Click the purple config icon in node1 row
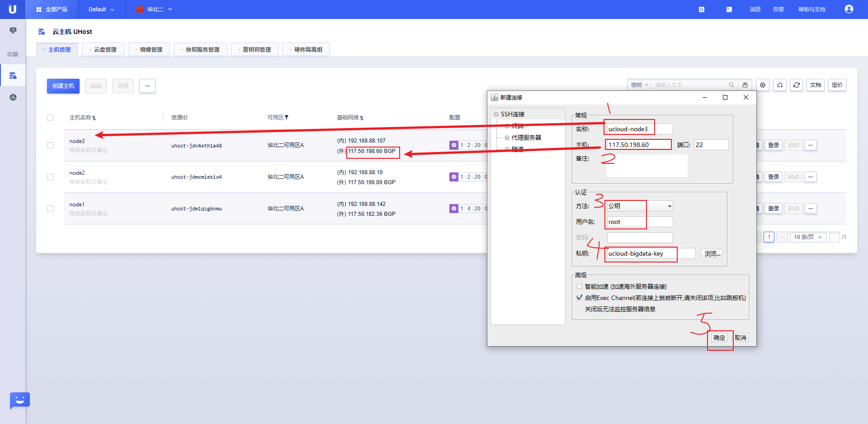The width and height of the screenshot is (868, 424). 454,209
